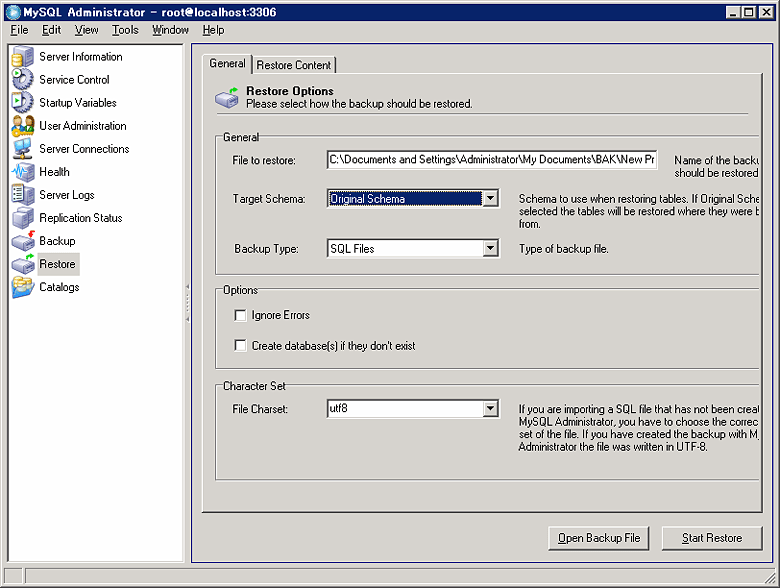Screen dimensions: 780x588
Task: Close the MySQL Administrator window
Action: tap(767, 12)
